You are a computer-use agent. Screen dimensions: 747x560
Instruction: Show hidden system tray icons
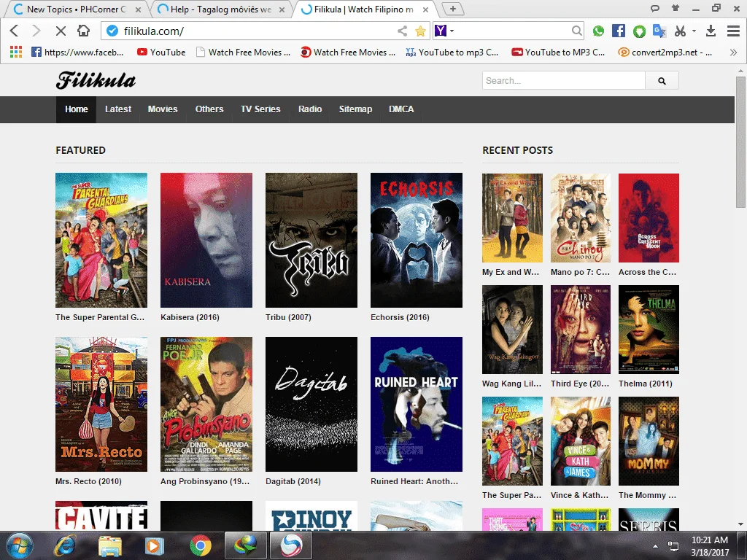pyautogui.click(x=656, y=546)
